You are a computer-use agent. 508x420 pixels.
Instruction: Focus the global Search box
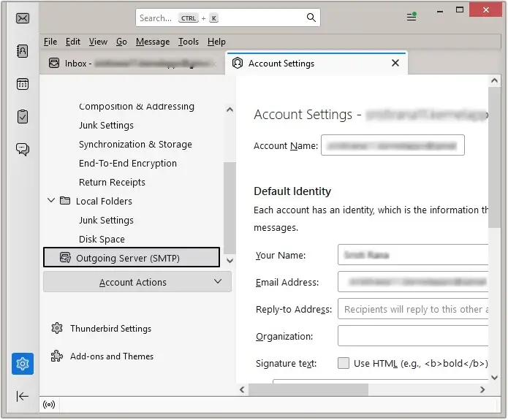[228, 18]
